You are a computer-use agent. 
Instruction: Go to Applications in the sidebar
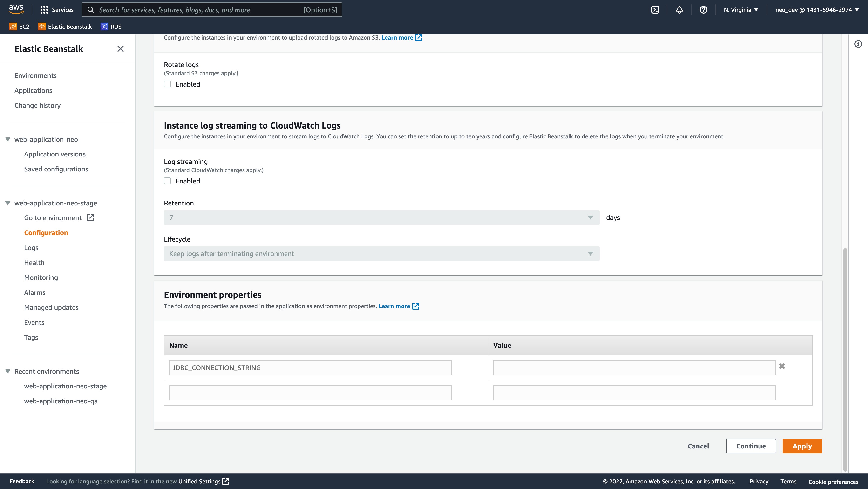point(33,90)
